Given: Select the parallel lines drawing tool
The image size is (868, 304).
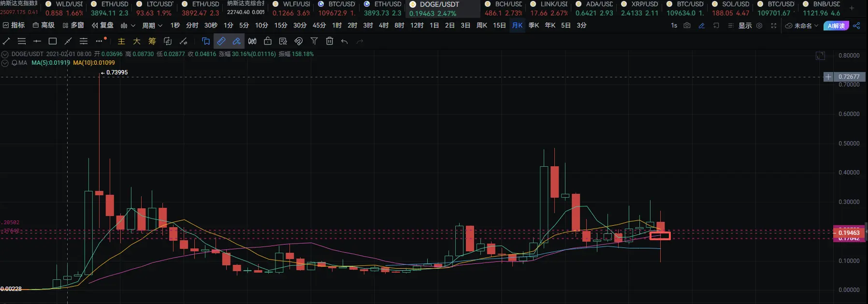Looking at the screenshot, I should pos(22,41).
